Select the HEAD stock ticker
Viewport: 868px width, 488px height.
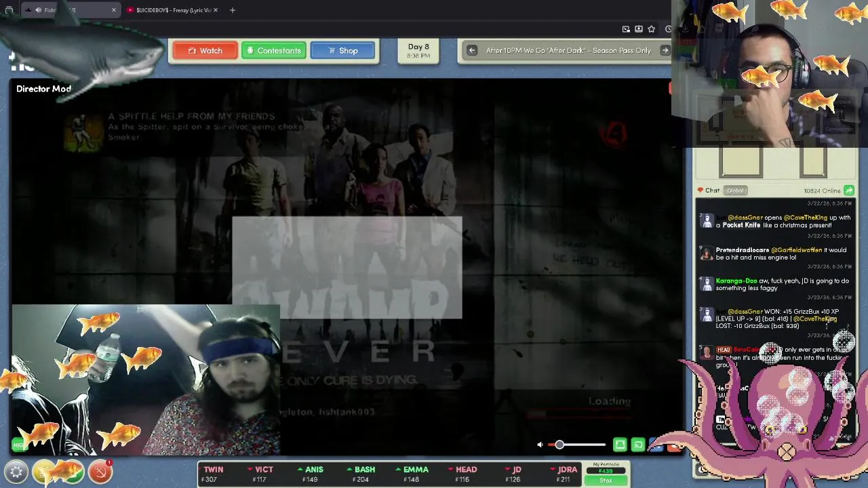[x=462, y=474]
